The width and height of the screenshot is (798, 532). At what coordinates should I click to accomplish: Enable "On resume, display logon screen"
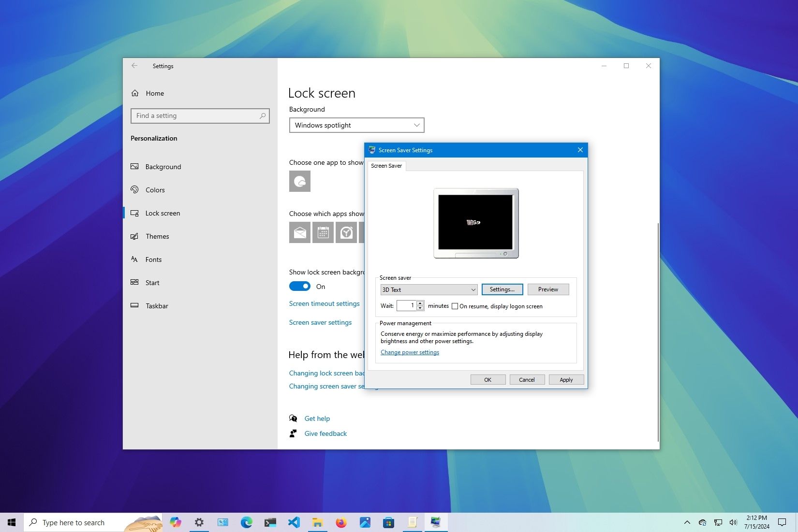pos(455,306)
